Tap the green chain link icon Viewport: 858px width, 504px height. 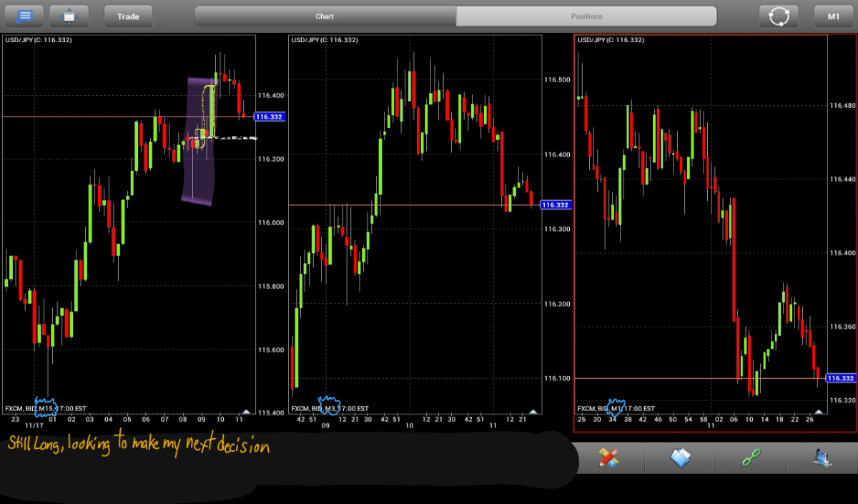(x=751, y=458)
